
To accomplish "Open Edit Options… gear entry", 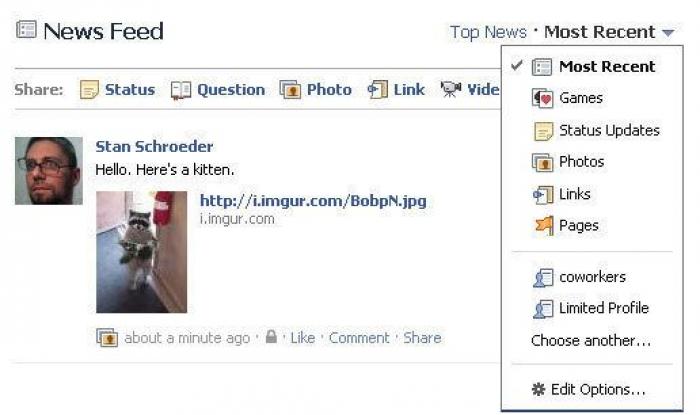I will click(x=589, y=390).
